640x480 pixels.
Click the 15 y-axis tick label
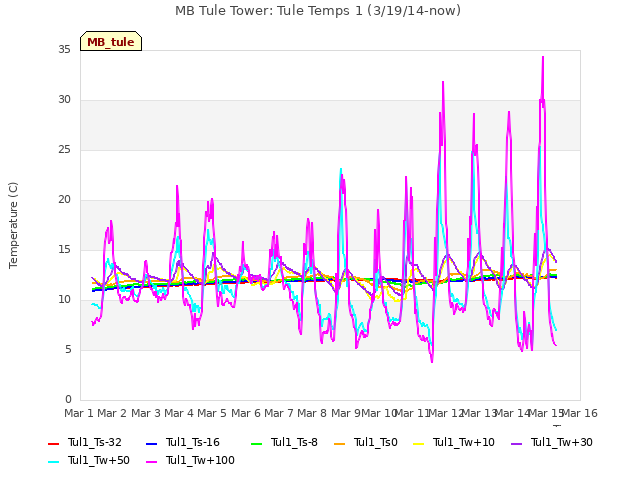pos(64,249)
